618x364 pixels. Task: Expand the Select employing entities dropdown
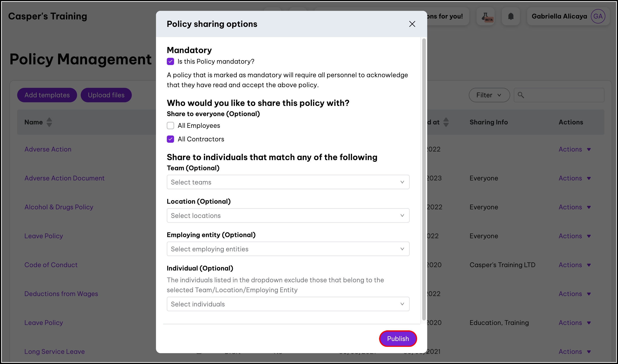coord(288,249)
